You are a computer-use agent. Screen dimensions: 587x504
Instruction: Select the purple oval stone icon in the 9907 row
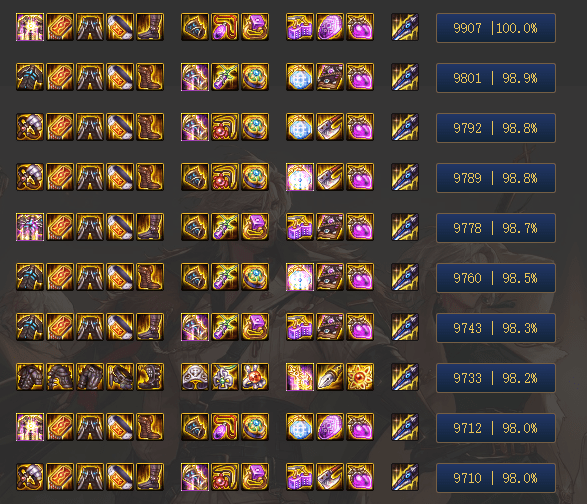point(330,27)
